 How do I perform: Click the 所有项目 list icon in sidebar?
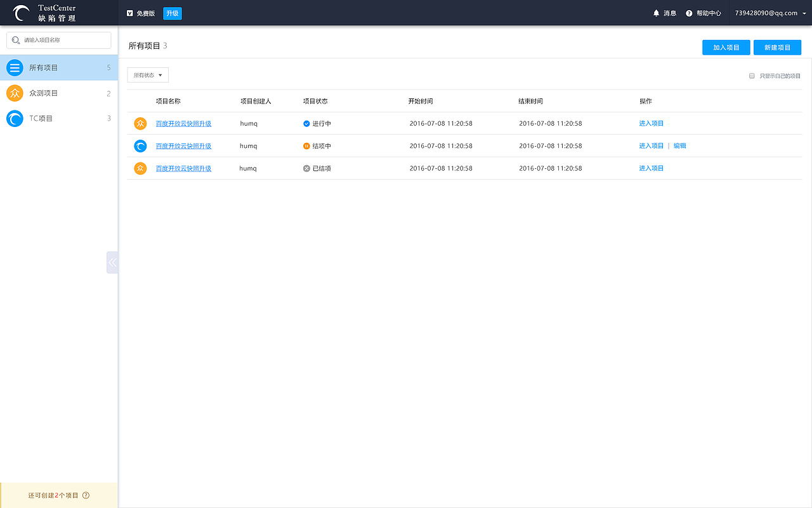pos(15,67)
